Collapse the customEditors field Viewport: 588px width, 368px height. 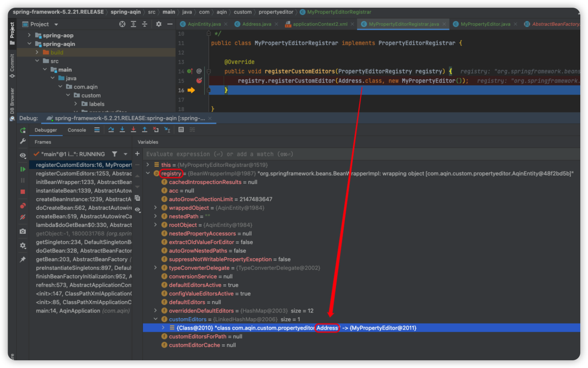coord(155,319)
